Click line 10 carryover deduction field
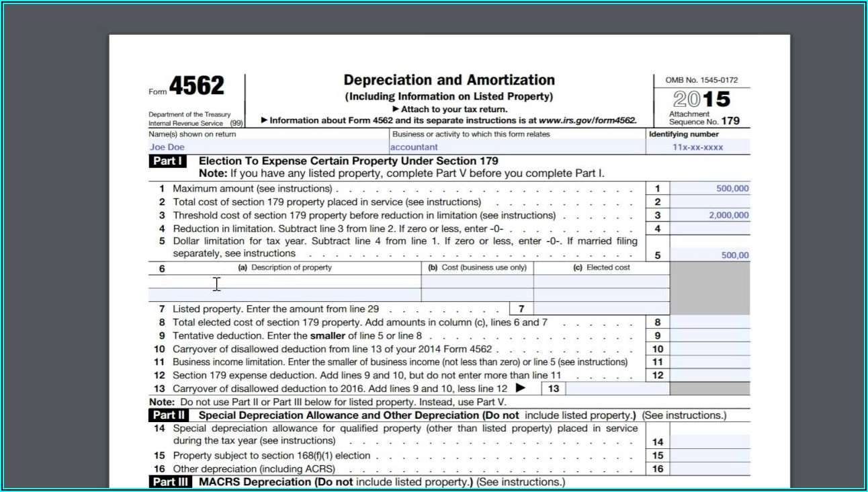Viewport: 868px width, 492px height. coord(710,349)
